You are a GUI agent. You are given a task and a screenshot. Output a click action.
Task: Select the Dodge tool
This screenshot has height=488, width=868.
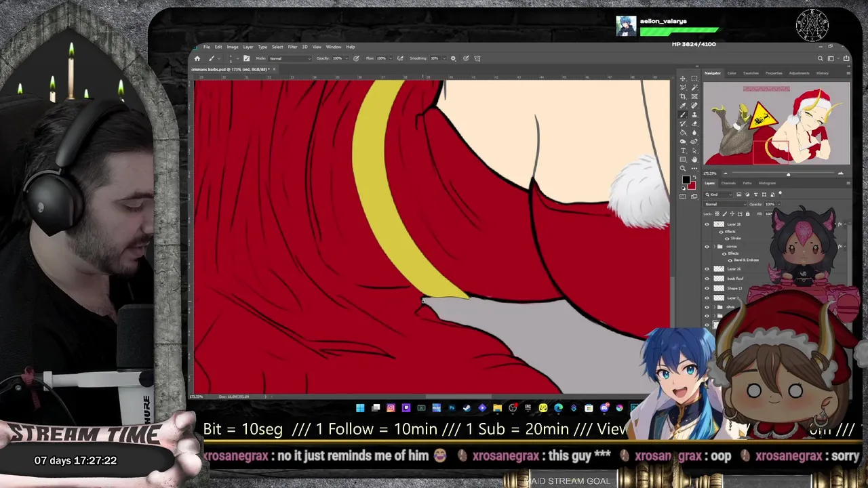point(683,141)
